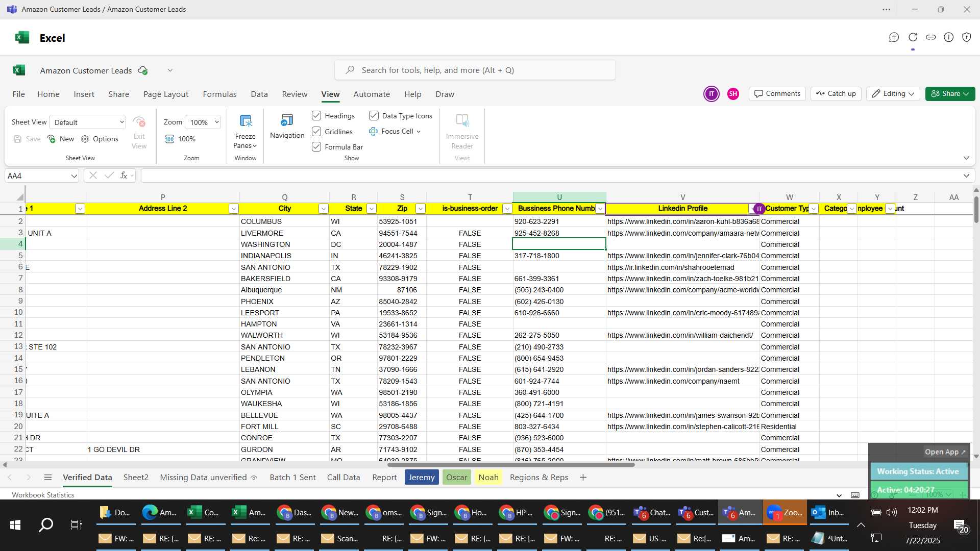This screenshot has width=980, height=551.
Task: Expand the Name Box dropdown
Action: tap(74, 176)
